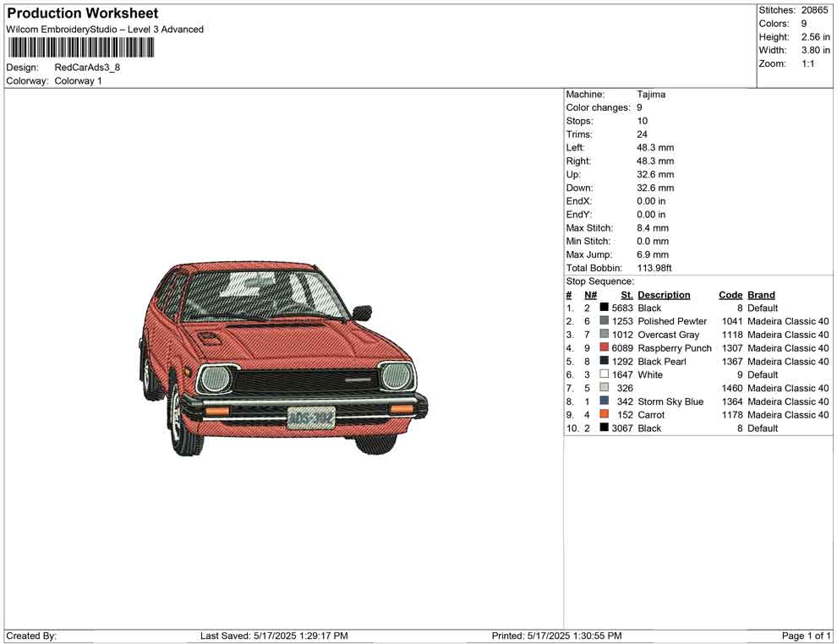This screenshot has width=837, height=644.
Task: Click the barcode under the worksheet title
Action: (81, 48)
